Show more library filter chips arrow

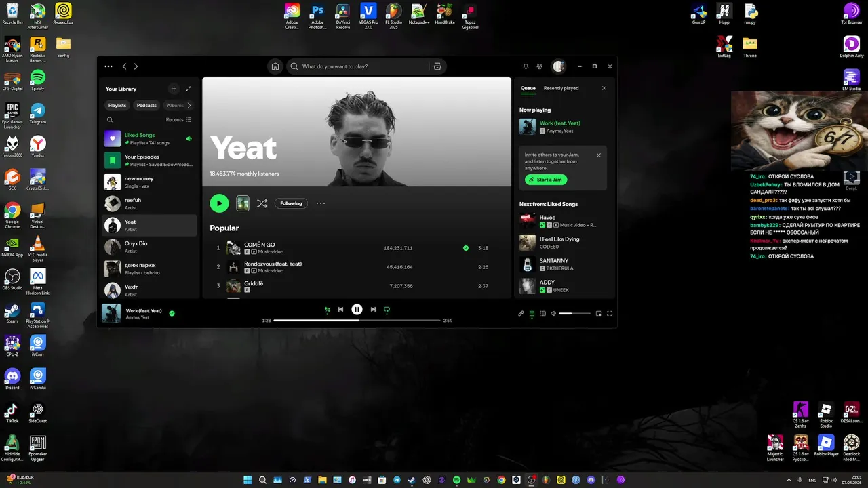point(189,105)
